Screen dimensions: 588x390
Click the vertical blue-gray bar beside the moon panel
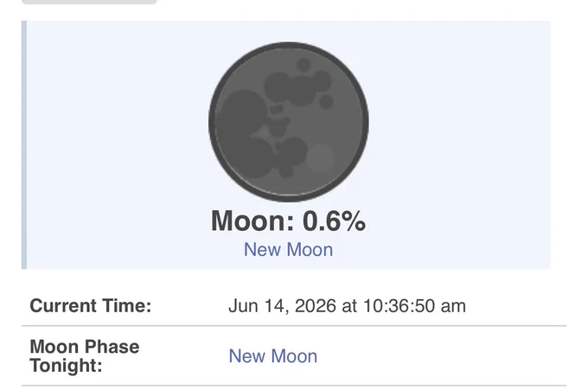[x=24, y=144]
